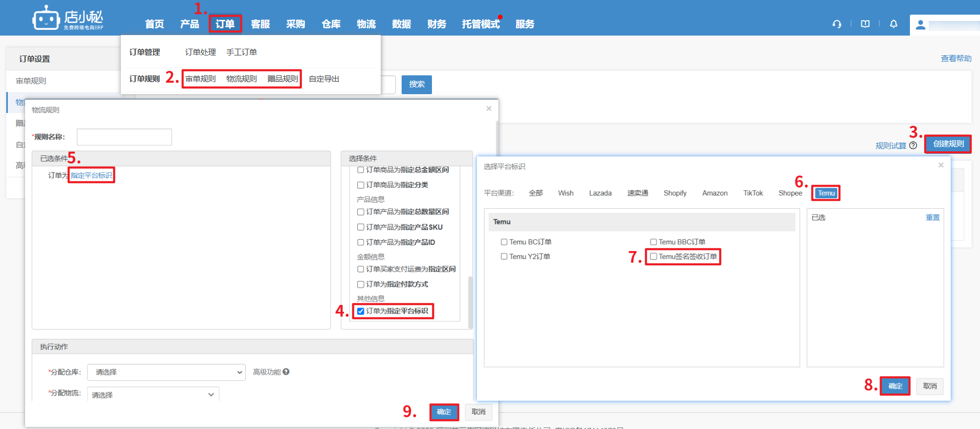Click the 指定平台标识 link
Screen dimensions: 980x429
coord(92,175)
